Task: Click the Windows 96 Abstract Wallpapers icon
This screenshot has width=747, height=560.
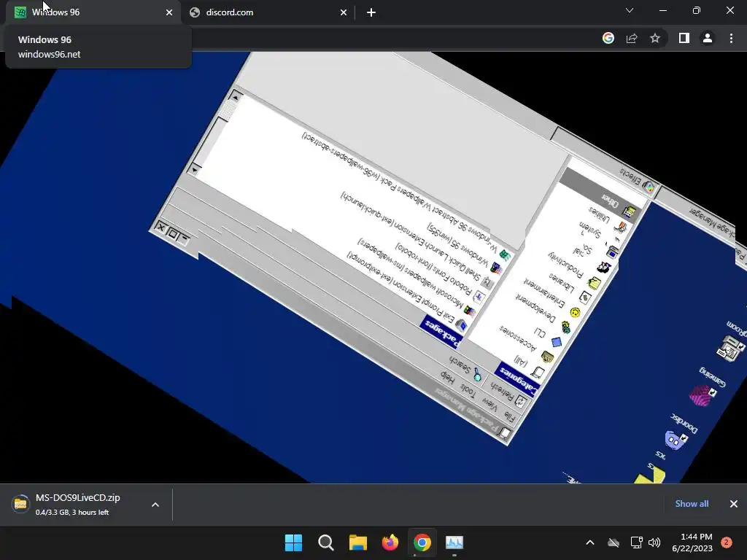Action: 505,254
